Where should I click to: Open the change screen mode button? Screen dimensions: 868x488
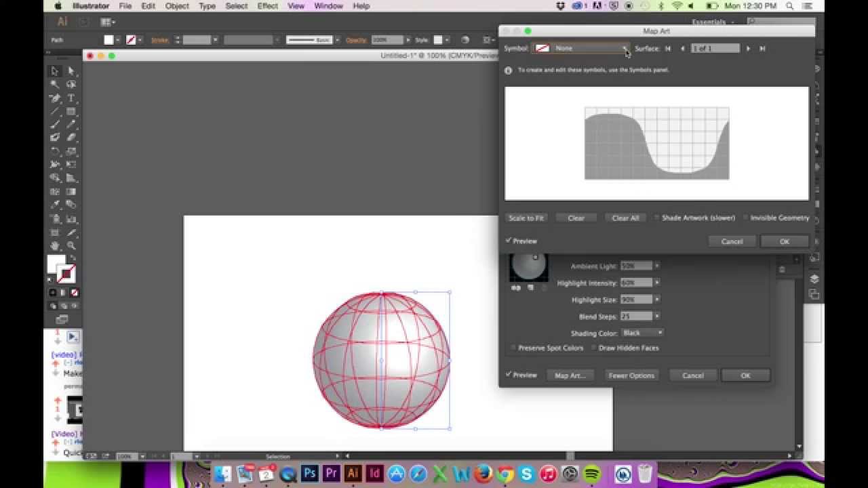click(x=62, y=319)
